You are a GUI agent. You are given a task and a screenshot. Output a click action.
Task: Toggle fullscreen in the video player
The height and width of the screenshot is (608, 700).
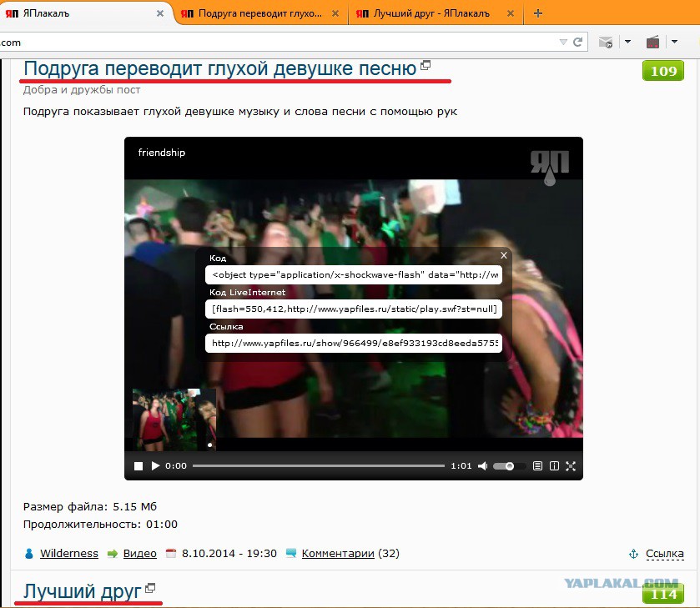(x=571, y=466)
